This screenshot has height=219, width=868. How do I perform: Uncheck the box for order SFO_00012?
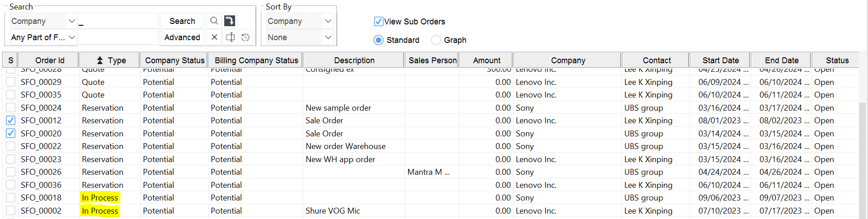pos(11,121)
